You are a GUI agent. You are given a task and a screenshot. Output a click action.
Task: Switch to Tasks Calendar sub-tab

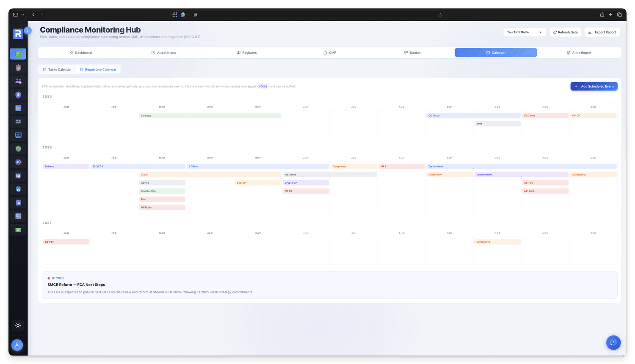[x=57, y=69]
